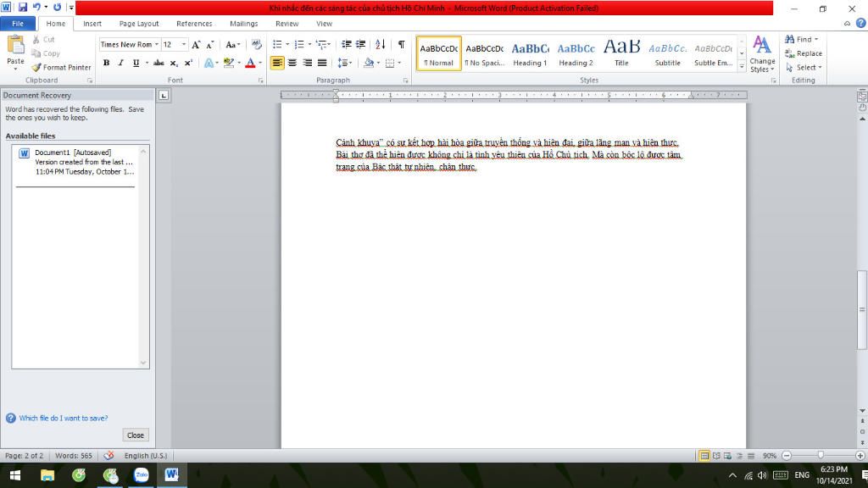Increase paragraph indent
Image resolution: width=868 pixels, height=488 pixels.
tap(360, 45)
